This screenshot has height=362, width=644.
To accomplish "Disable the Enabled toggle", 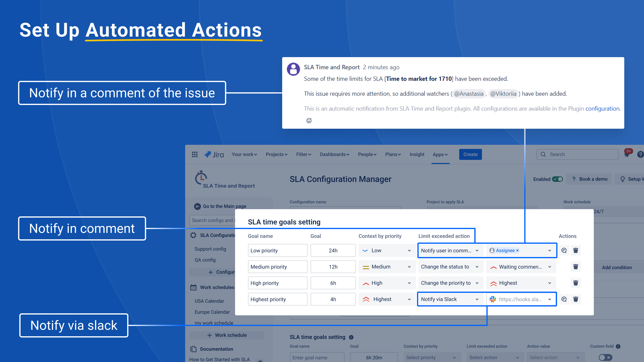I will (558, 179).
